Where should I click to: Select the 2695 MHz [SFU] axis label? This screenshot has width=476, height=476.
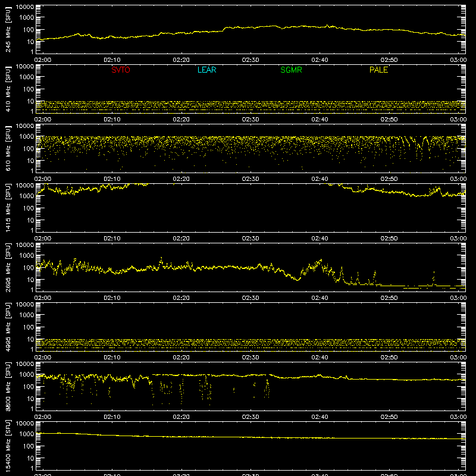8,267
